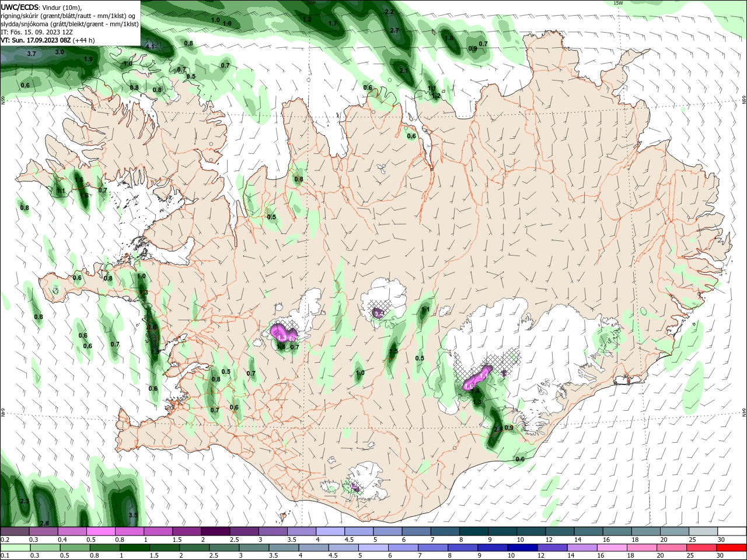
Task: Click the crimson 25 swatch in bottom legend row
Action: pyautogui.click(x=702, y=548)
